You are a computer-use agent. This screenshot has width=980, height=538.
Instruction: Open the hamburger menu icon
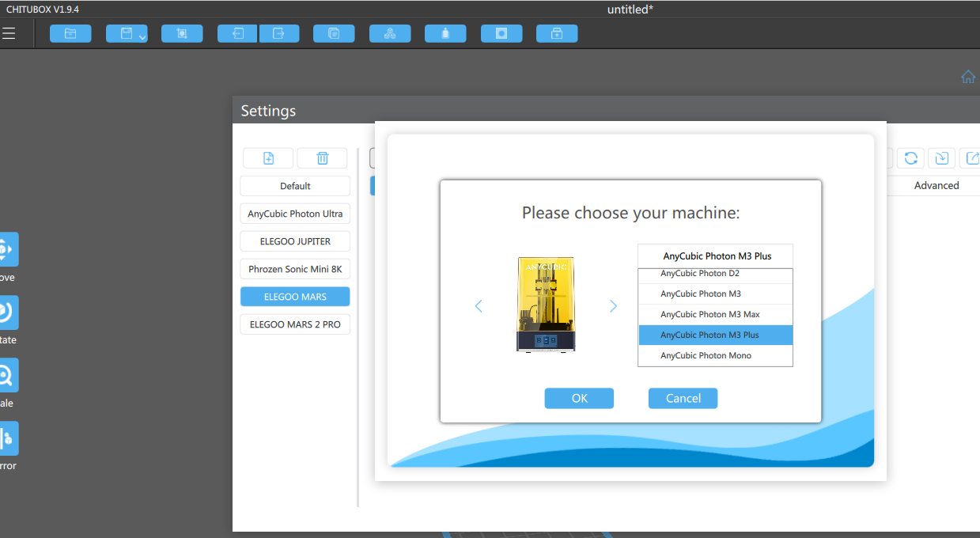(x=9, y=33)
